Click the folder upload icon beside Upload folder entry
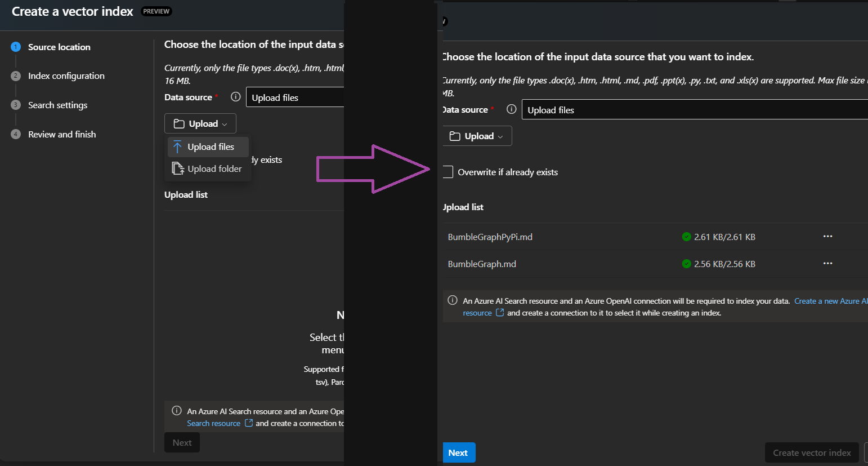The height and width of the screenshot is (466, 868). tap(177, 168)
